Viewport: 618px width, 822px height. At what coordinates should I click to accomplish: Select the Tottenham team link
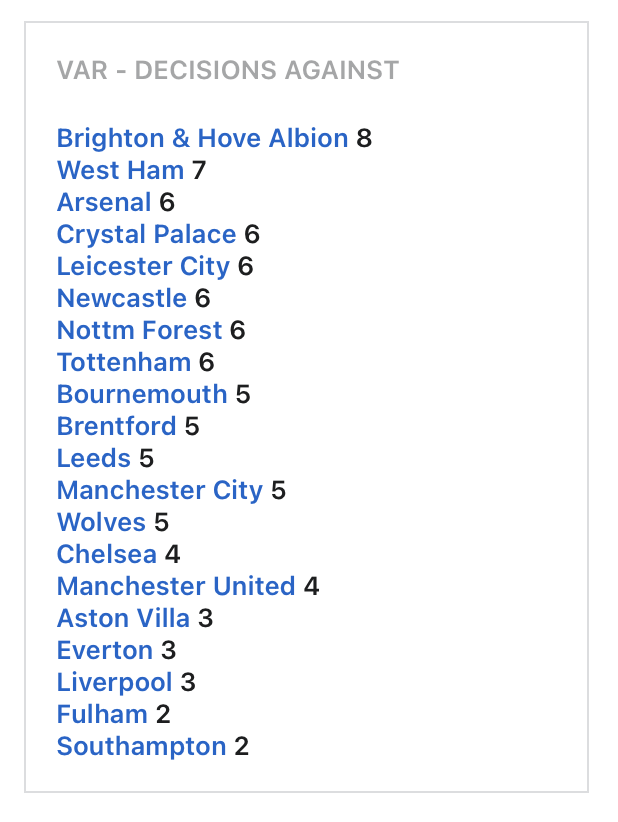pos(124,363)
